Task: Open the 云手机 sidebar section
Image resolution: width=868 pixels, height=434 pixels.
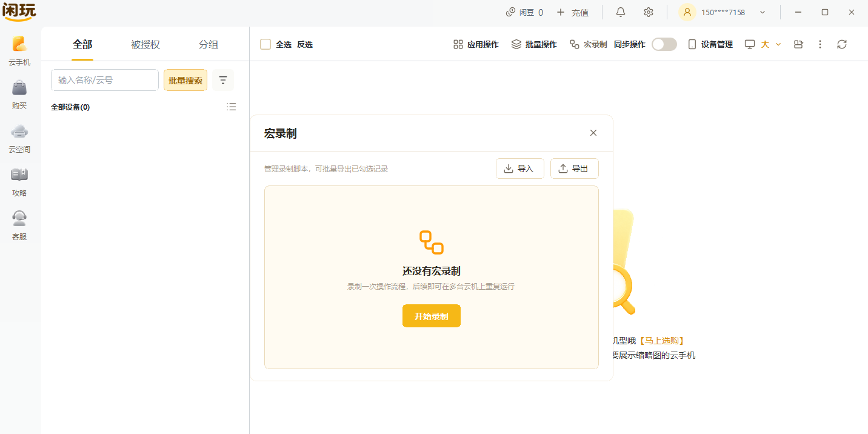Action: [x=19, y=51]
